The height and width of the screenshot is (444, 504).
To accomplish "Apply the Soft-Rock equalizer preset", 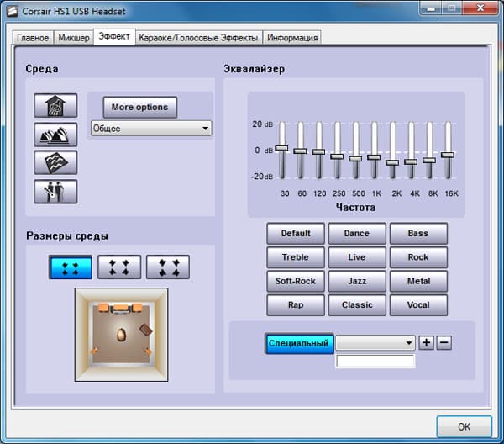I will coord(296,281).
